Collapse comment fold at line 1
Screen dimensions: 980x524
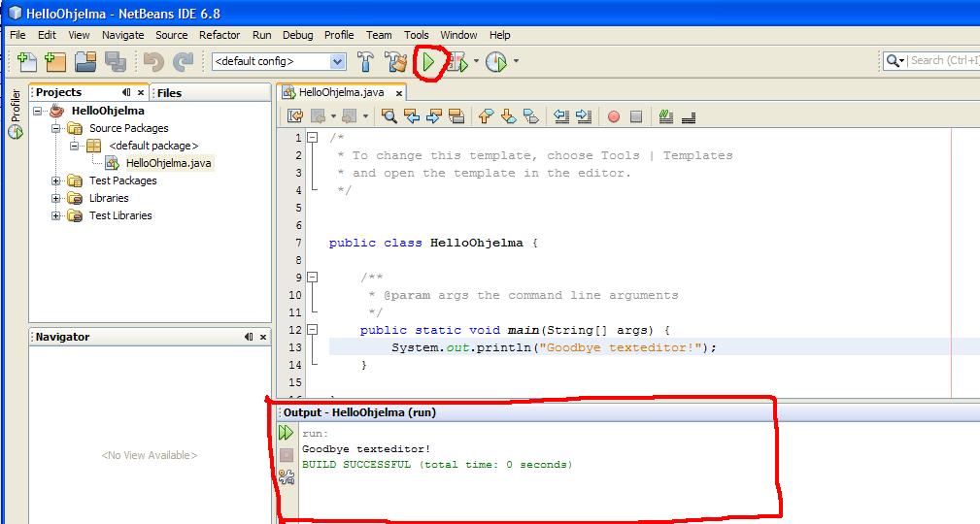point(312,138)
